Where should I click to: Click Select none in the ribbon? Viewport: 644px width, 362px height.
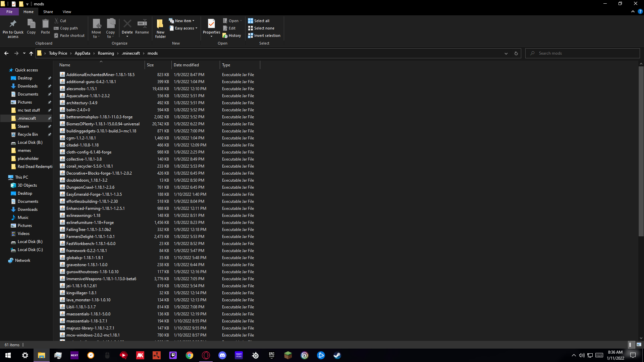[x=261, y=28]
